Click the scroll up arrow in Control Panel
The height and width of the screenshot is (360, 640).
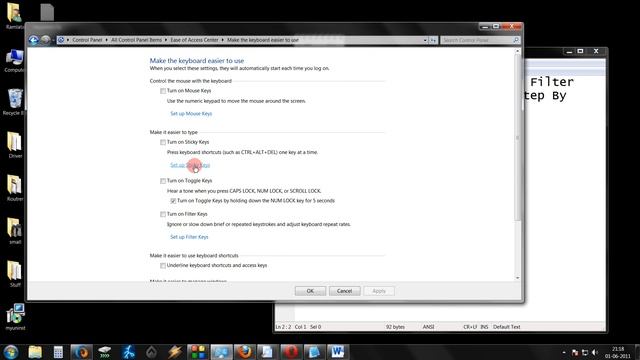[518, 51]
